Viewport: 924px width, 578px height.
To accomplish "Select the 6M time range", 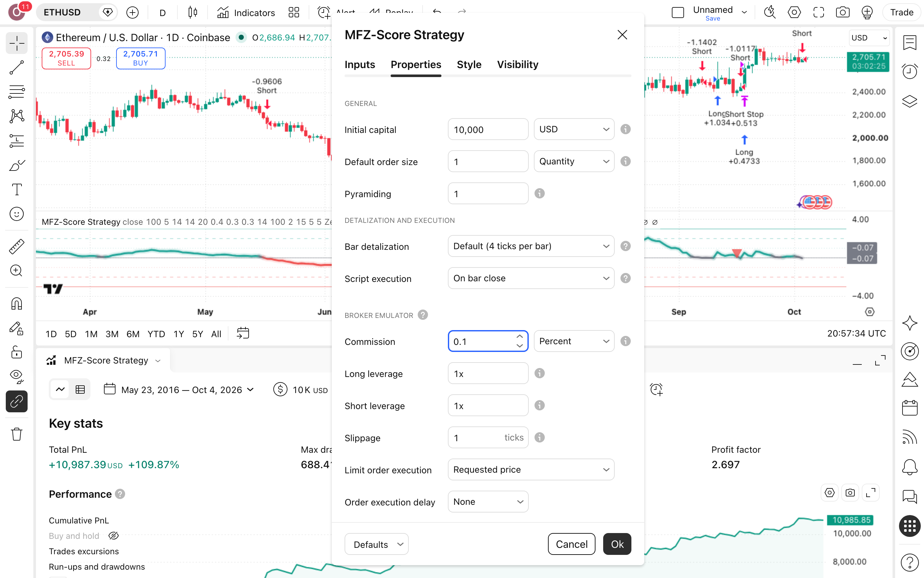I will (x=133, y=334).
